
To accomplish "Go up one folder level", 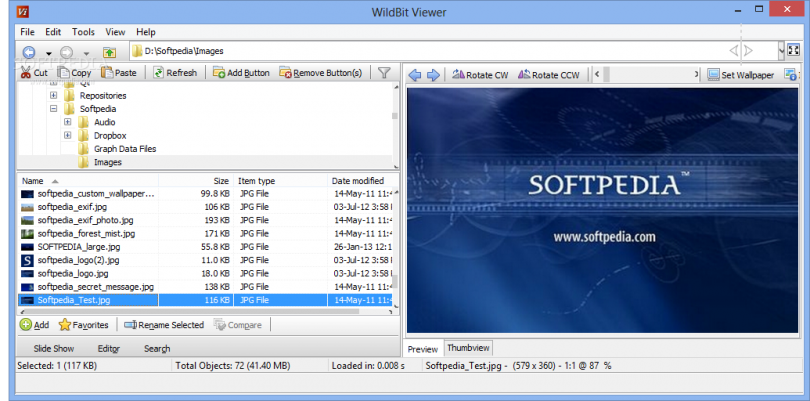I will point(110,51).
